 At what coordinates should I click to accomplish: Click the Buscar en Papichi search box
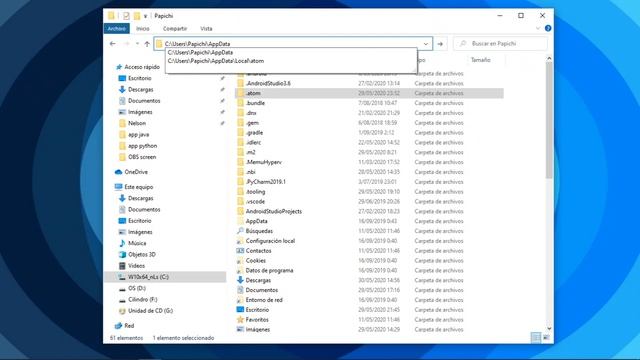500,43
